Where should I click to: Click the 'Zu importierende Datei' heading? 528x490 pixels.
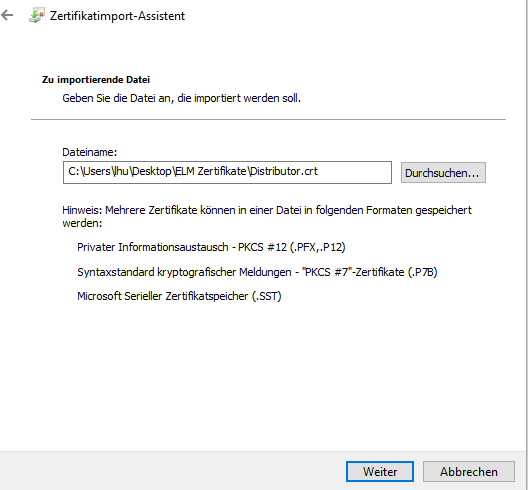[96, 80]
